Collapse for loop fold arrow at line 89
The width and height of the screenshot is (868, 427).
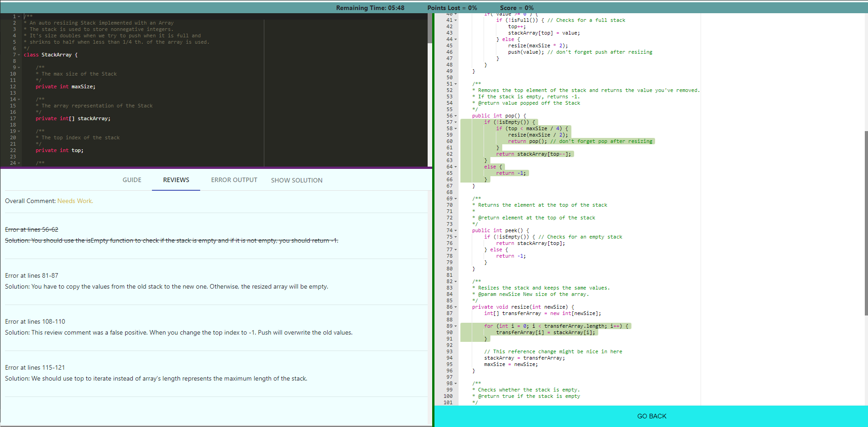click(x=455, y=326)
